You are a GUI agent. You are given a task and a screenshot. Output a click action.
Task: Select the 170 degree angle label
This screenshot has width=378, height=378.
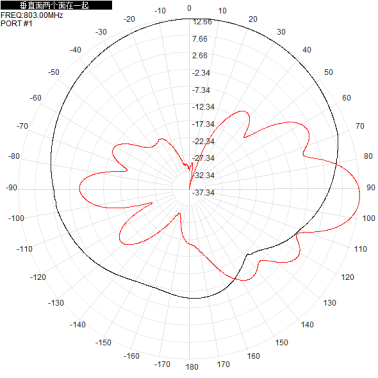point(223,364)
